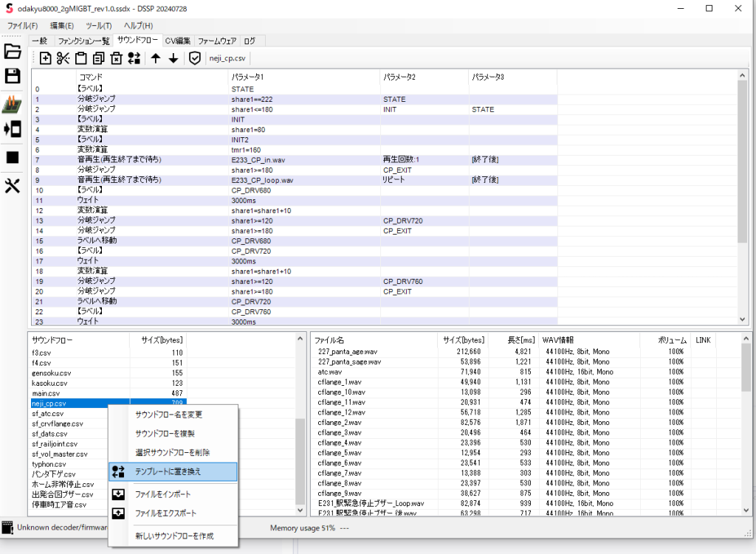Open the wrench and screwdriver tools icon
Screen dimensions: 756x554
pos(13,185)
